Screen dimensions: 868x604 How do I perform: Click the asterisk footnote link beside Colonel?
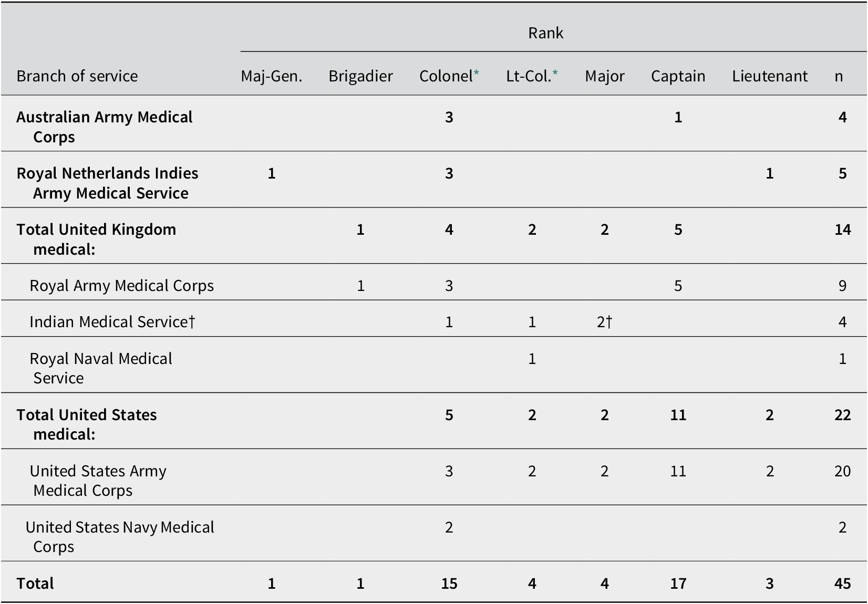pos(477,73)
